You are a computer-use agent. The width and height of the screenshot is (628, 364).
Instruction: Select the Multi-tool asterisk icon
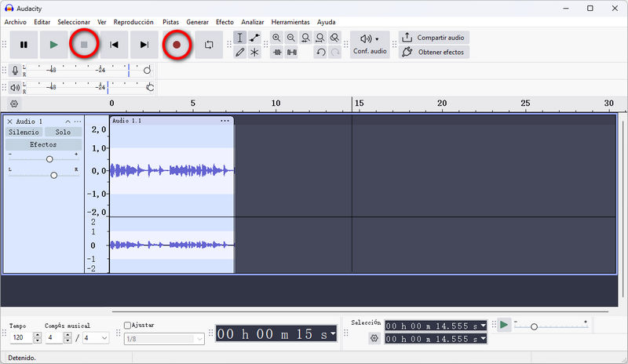(254, 52)
